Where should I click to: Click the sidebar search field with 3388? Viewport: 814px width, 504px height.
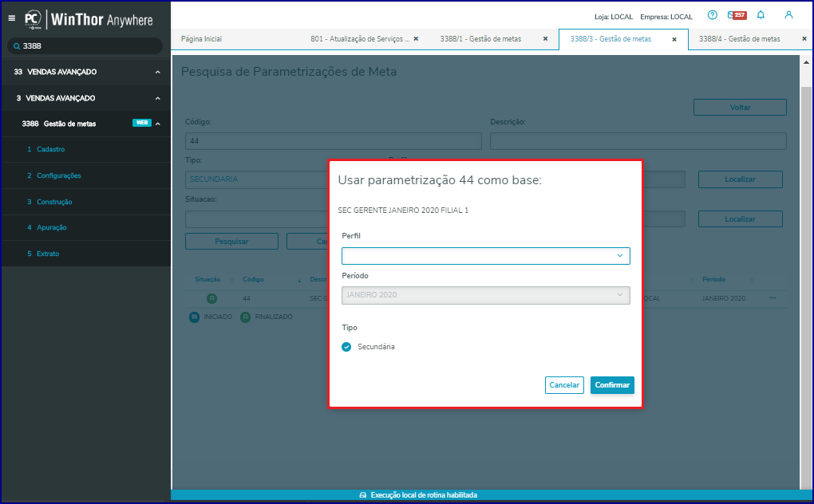(85, 46)
